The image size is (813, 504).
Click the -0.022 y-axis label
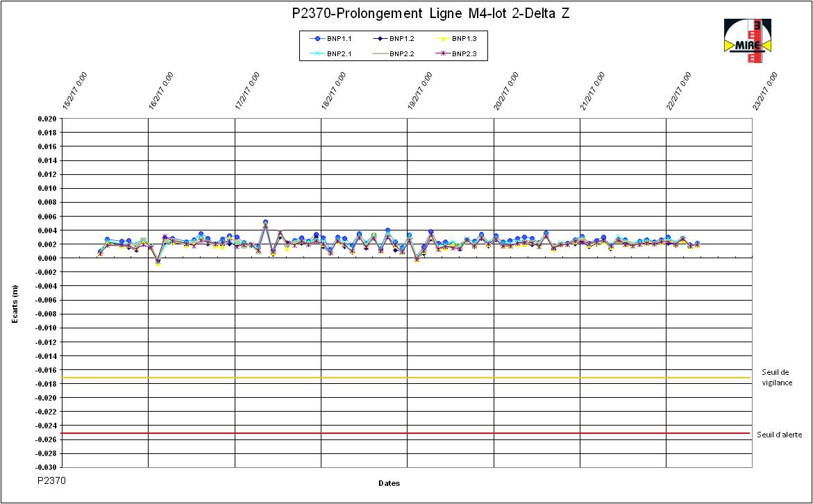pyautogui.click(x=47, y=412)
